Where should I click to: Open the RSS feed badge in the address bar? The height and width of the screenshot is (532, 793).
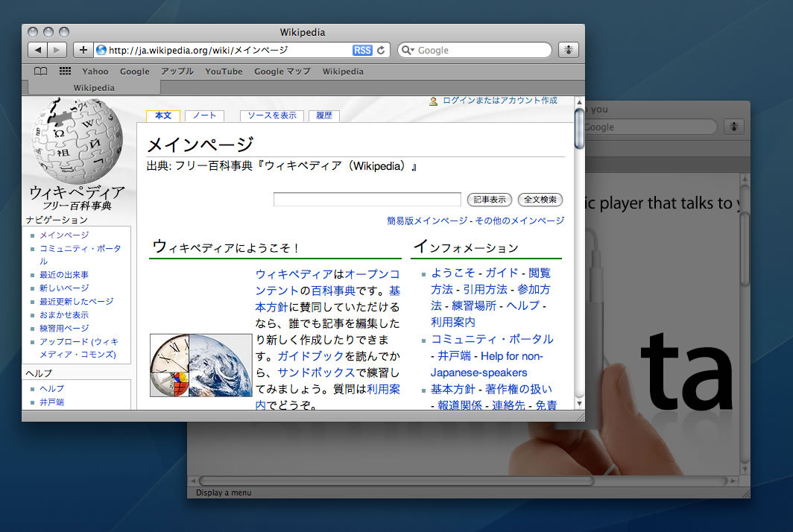point(362,50)
